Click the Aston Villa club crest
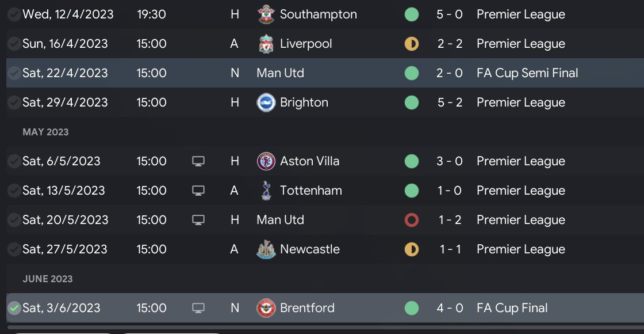The width and height of the screenshot is (644, 334). pos(264,161)
